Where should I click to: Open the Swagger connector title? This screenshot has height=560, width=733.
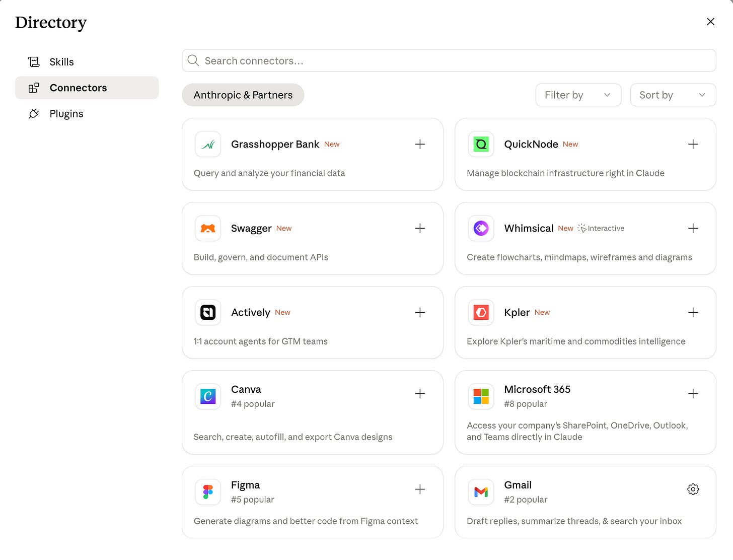pos(251,229)
